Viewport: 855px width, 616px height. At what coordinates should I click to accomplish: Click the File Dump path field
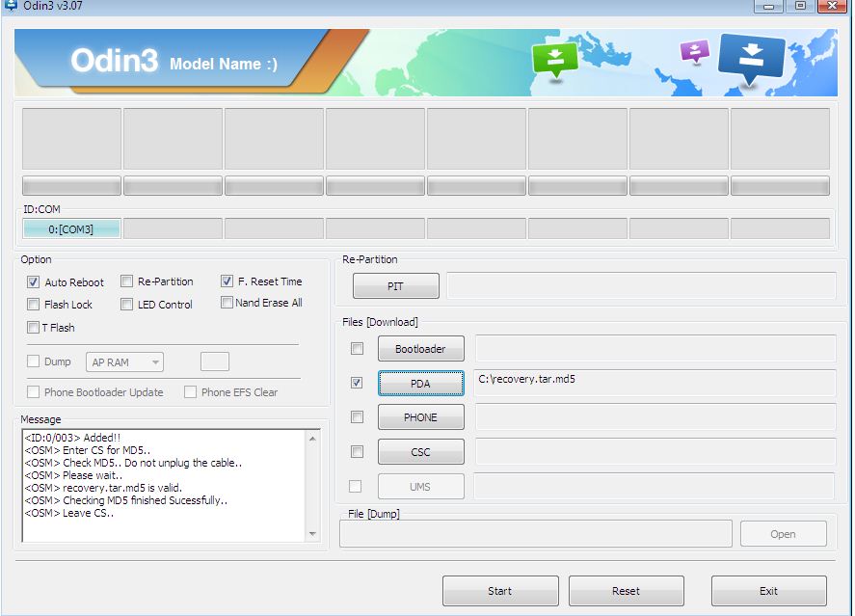click(536, 534)
